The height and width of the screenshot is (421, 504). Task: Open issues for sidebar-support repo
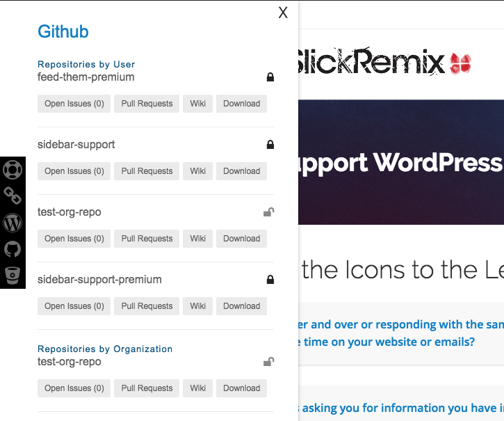coord(74,171)
